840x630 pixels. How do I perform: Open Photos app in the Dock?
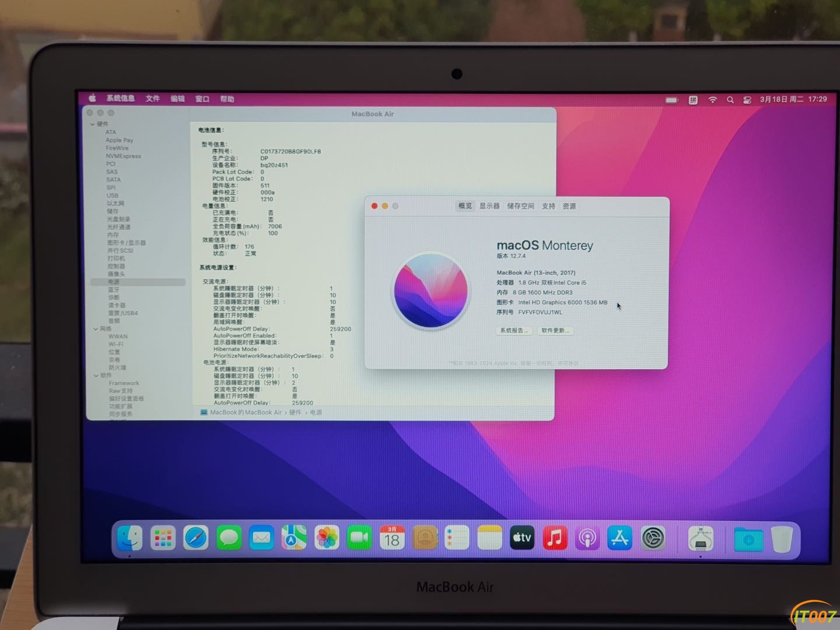click(327, 538)
